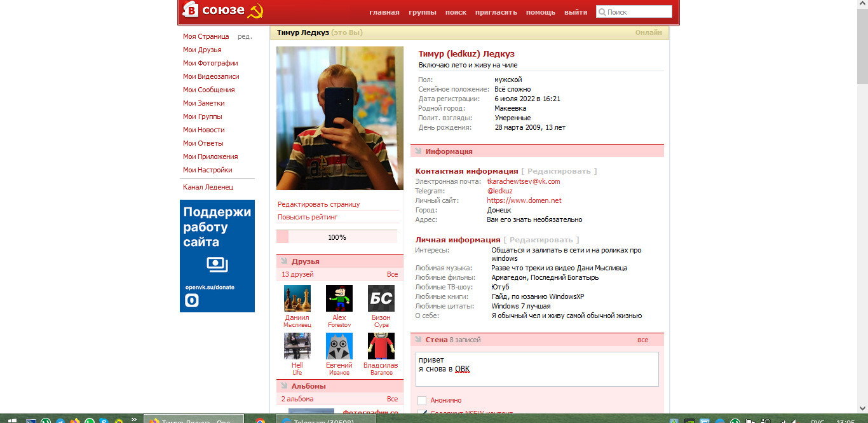Open Мои Сообщения in the sidebar

(209, 90)
